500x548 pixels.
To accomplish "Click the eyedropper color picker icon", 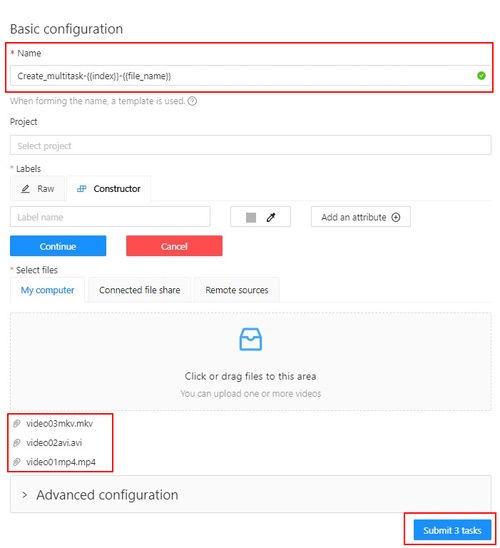I will (x=271, y=217).
